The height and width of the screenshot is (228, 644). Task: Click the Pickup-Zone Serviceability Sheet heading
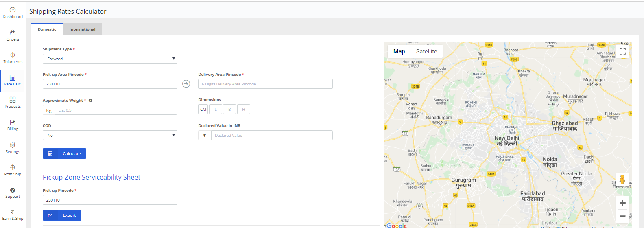point(92,177)
